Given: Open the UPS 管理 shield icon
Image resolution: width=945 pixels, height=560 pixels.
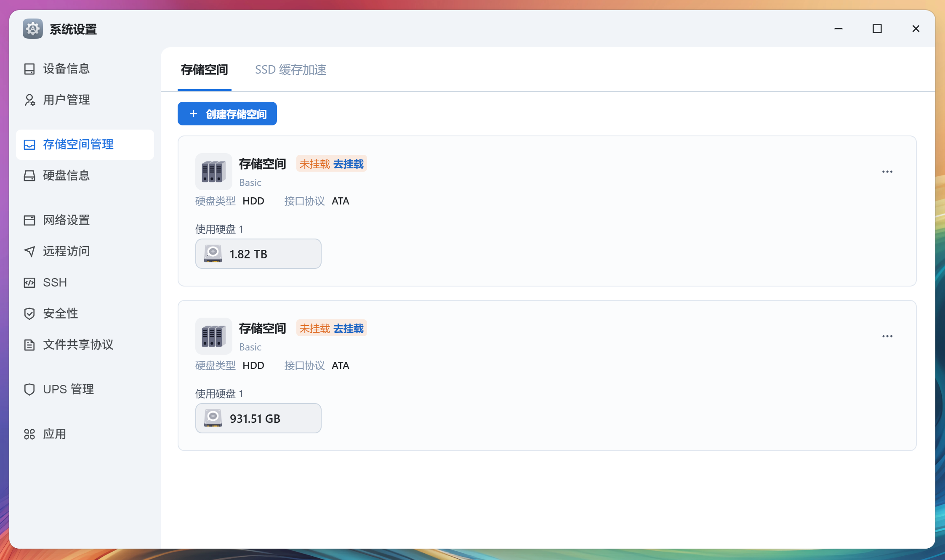Looking at the screenshot, I should (x=29, y=389).
